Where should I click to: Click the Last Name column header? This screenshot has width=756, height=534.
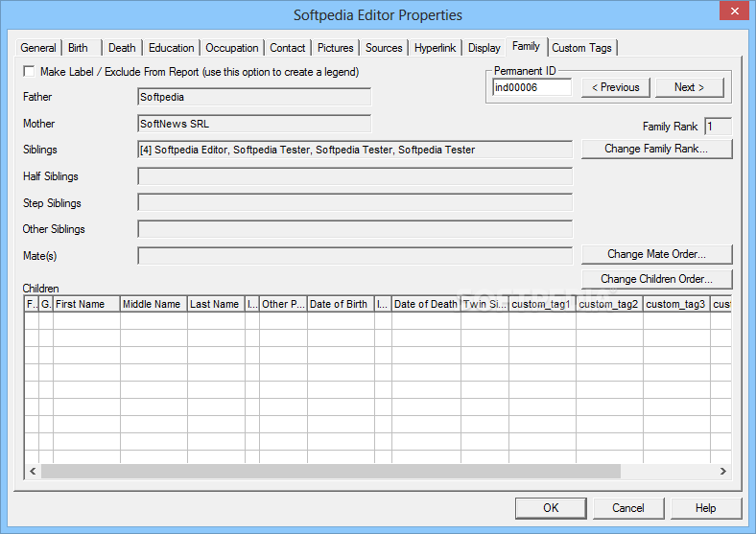pos(216,304)
